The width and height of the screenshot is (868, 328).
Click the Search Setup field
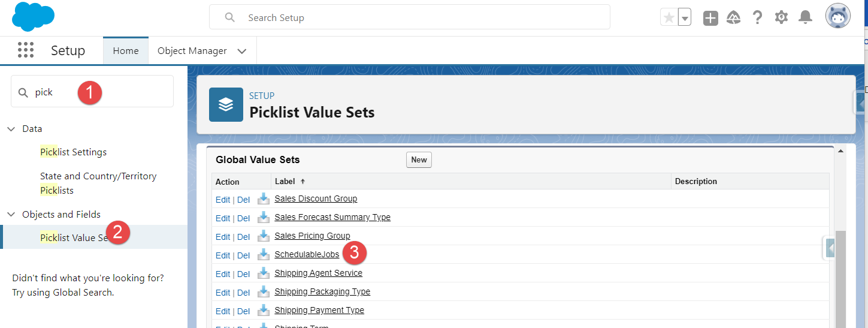pyautogui.click(x=409, y=17)
